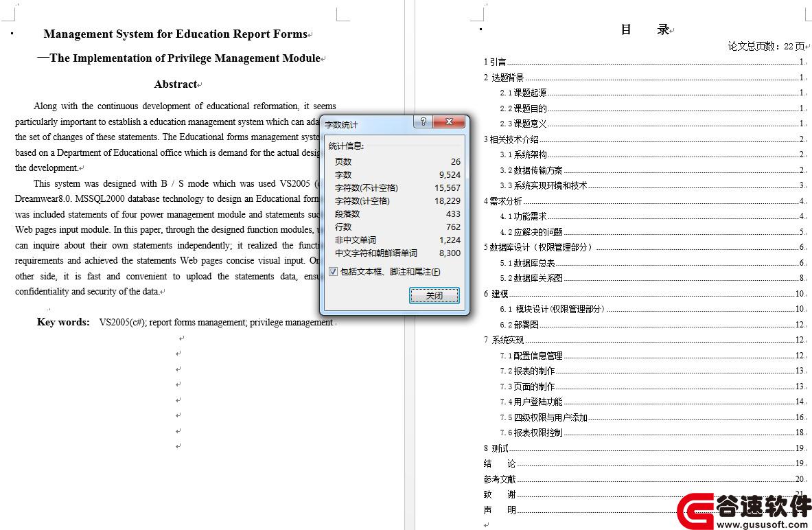812x530 pixels.
Task: Click the 论文总页数：22 页 line
Action: 766,46
